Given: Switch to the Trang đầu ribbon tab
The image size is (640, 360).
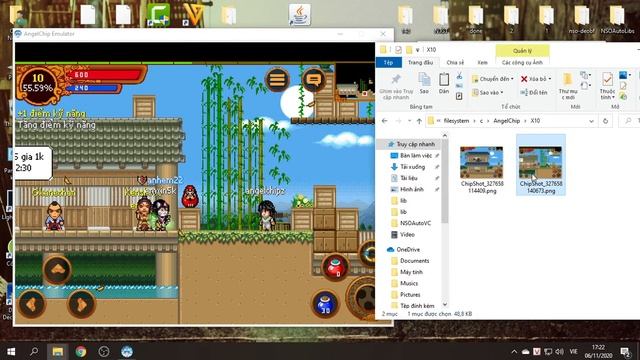Looking at the screenshot, I should tap(420, 62).
